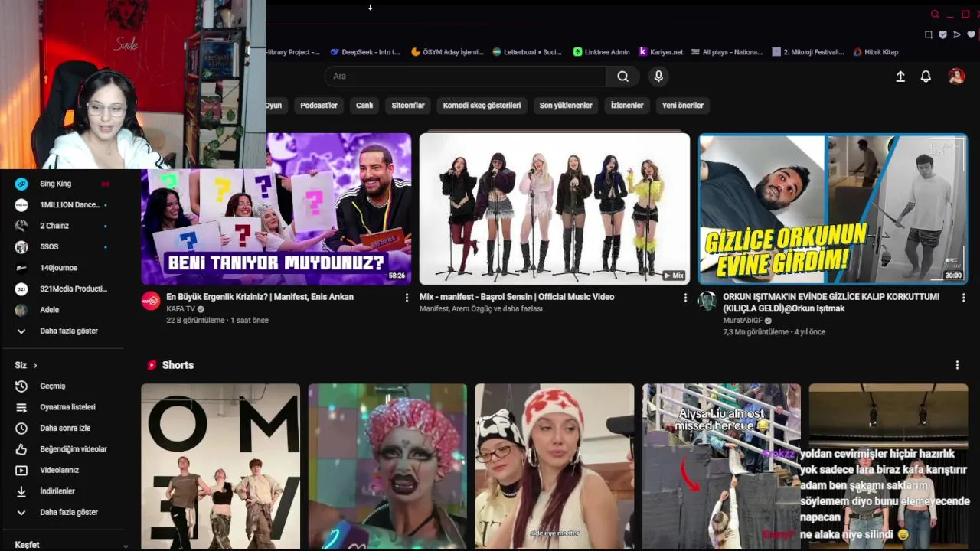
Task: Open the Daha sonra izle clock icon
Action: (21, 429)
